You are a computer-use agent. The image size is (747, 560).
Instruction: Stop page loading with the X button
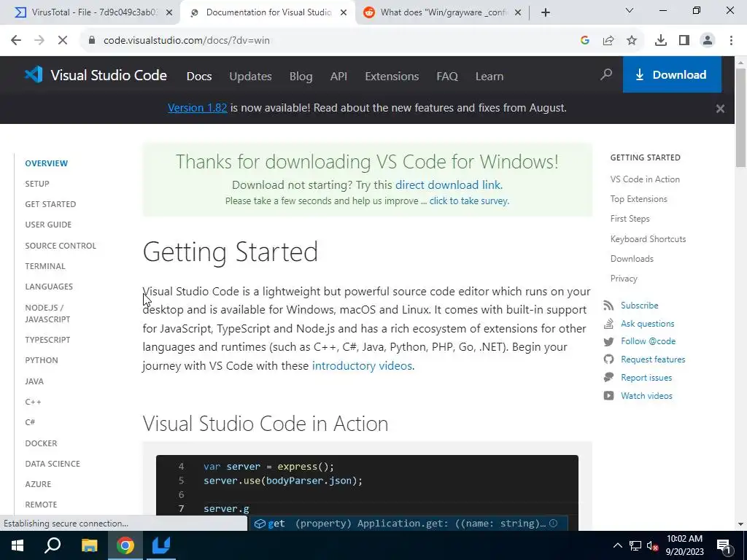(63, 41)
